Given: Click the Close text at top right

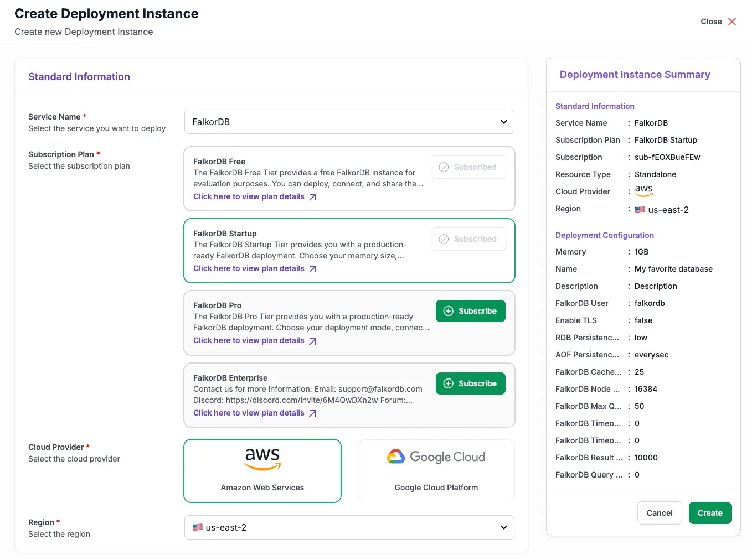Looking at the screenshot, I should [711, 22].
